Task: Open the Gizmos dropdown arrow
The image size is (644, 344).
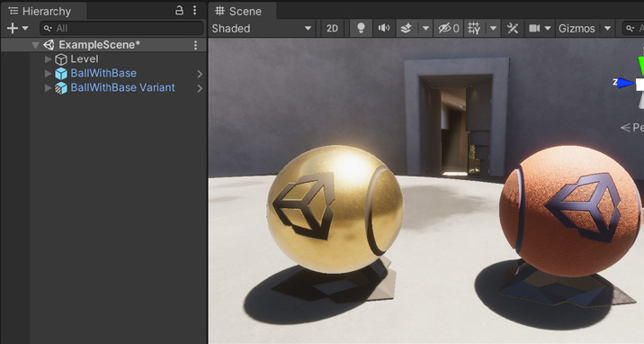Action: pos(607,28)
